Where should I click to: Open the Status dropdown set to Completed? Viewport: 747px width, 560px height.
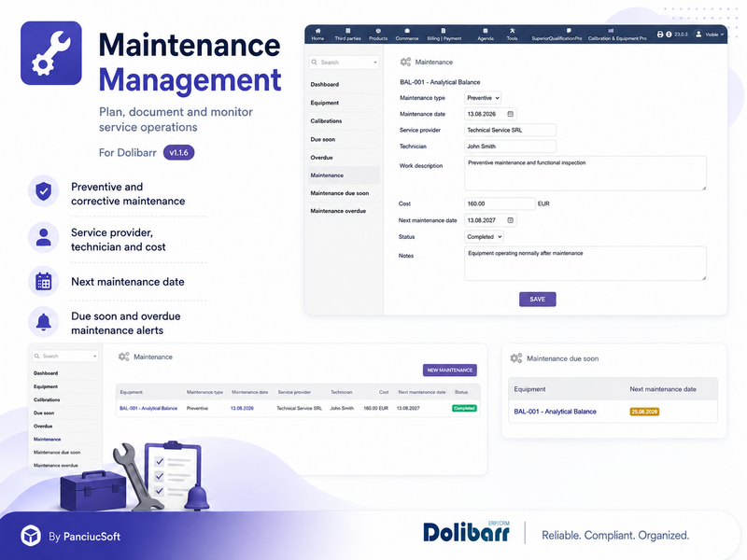coord(484,237)
